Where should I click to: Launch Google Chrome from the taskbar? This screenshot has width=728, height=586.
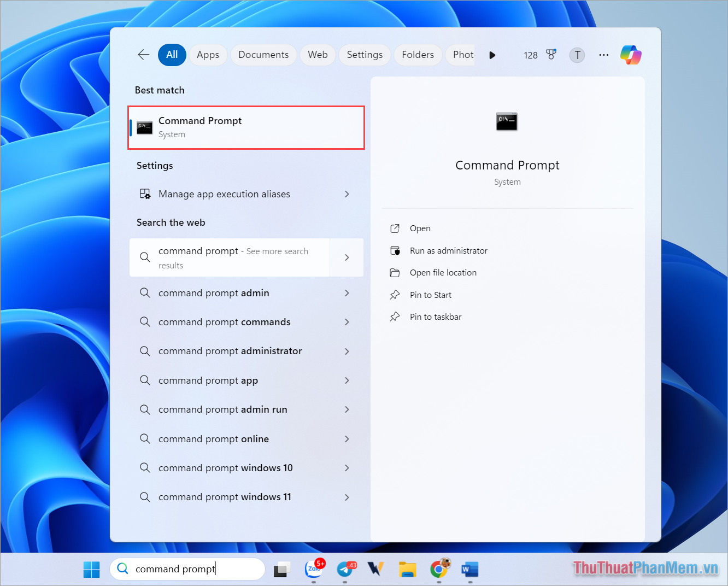pos(440,569)
